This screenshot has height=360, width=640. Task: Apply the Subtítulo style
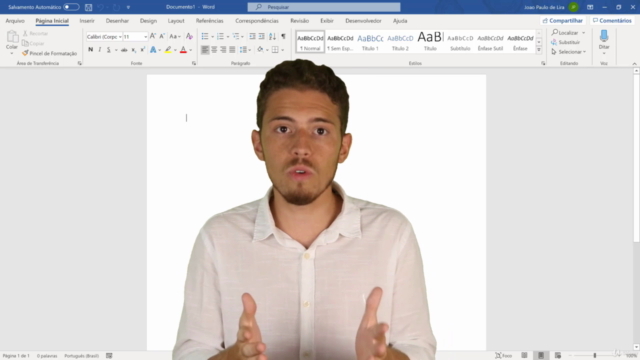click(x=460, y=41)
